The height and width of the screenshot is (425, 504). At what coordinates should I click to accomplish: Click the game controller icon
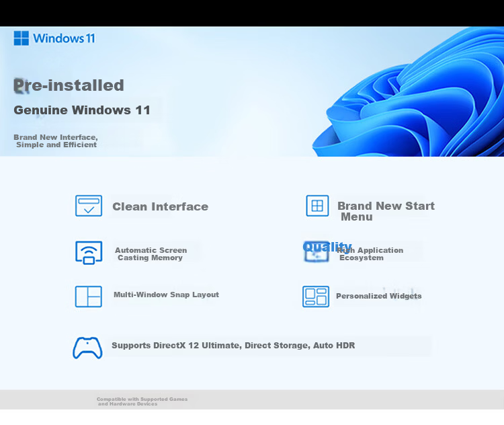(x=87, y=348)
